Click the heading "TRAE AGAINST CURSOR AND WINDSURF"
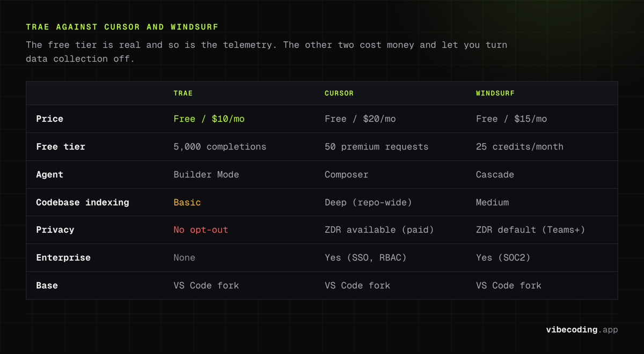Image resolution: width=644 pixels, height=354 pixels. click(x=122, y=27)
